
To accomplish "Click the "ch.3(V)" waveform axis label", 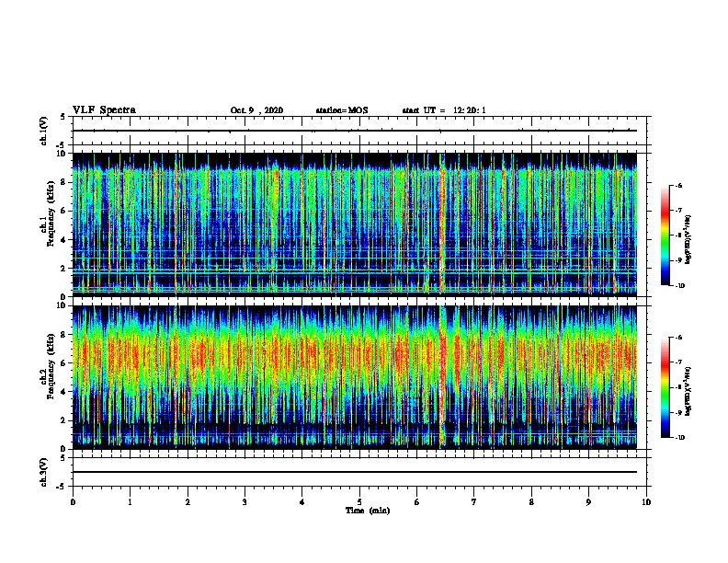I will tap(44, 472).
